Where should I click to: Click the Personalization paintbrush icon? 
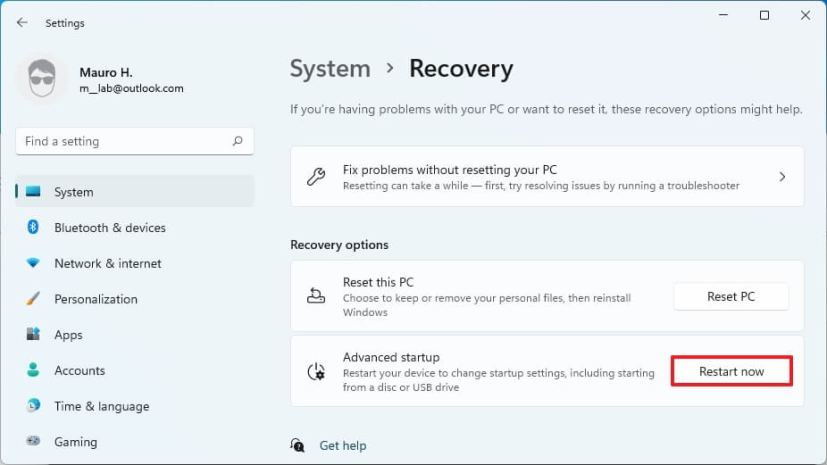[x=33, y=299]
